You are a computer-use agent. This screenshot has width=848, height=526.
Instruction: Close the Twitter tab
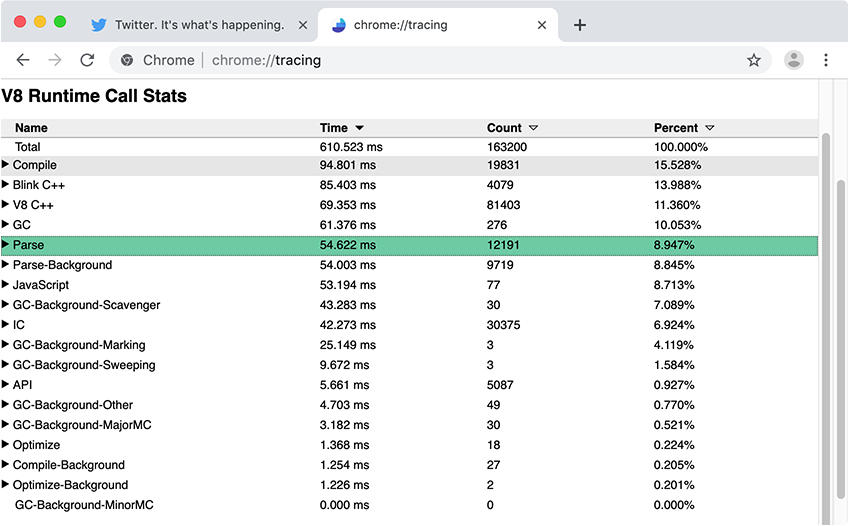point(301,25)
